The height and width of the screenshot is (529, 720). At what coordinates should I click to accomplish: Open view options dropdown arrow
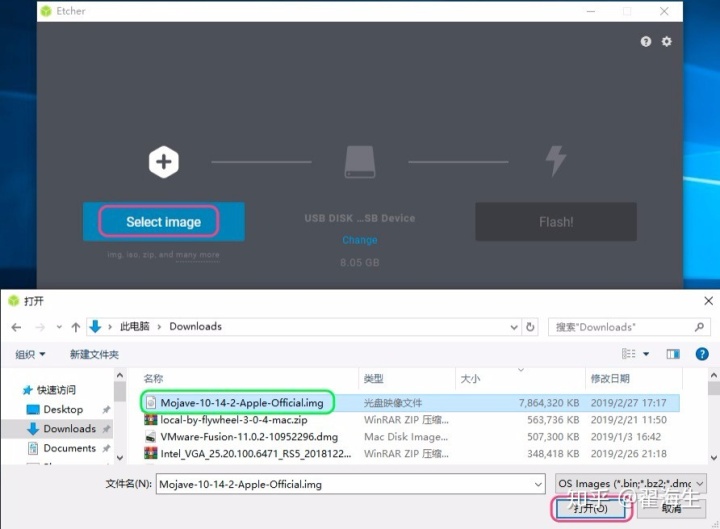646,354
